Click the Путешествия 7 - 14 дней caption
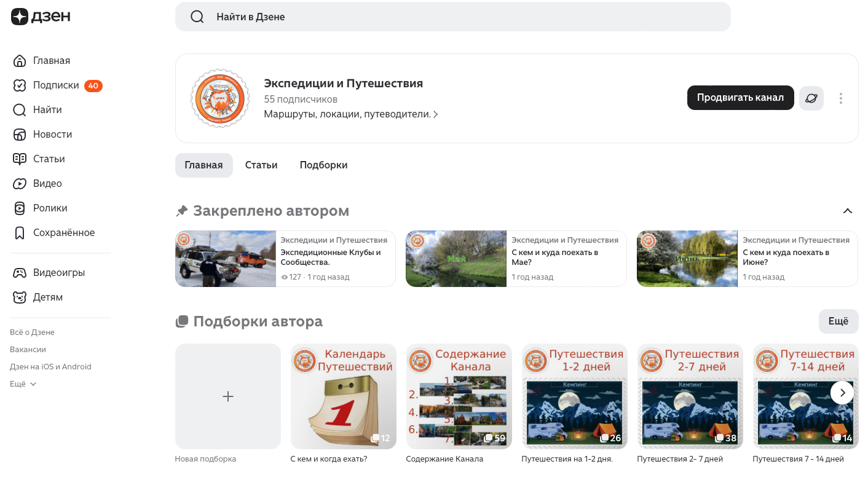Image resolution: width=868 pixels, height=480 pixels. (x=798, y=458)
